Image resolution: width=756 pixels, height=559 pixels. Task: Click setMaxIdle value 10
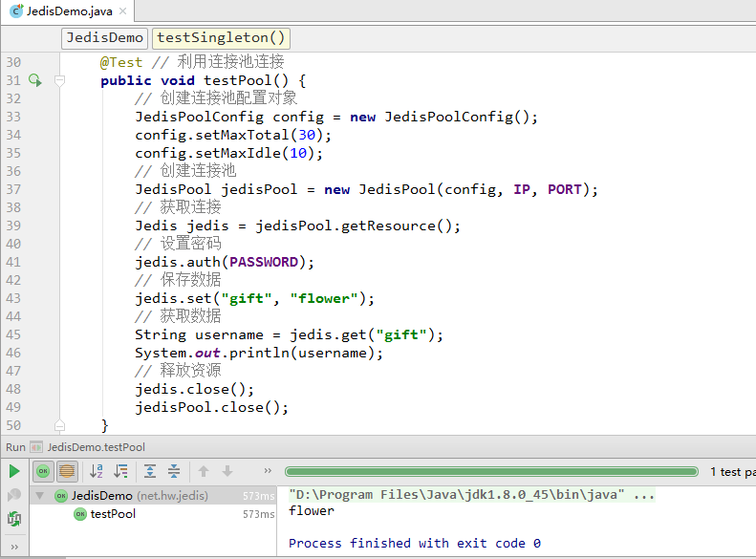(298, 153)
